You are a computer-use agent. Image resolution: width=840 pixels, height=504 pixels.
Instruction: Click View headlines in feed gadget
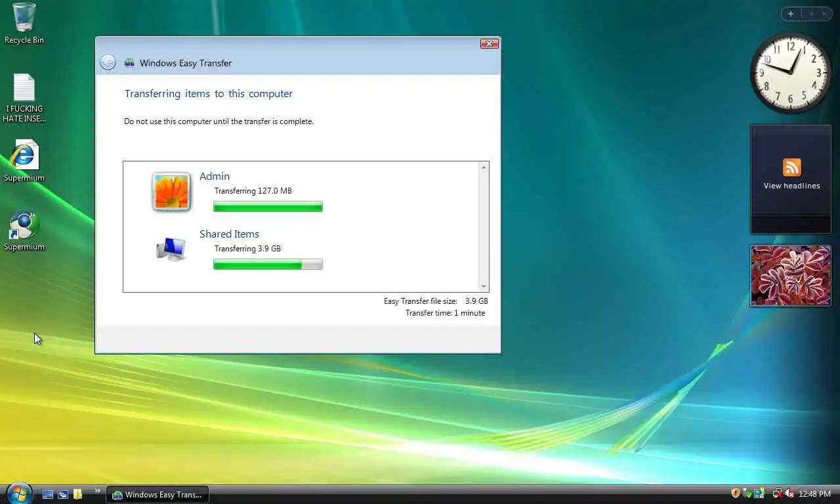[x=791, y=186]
